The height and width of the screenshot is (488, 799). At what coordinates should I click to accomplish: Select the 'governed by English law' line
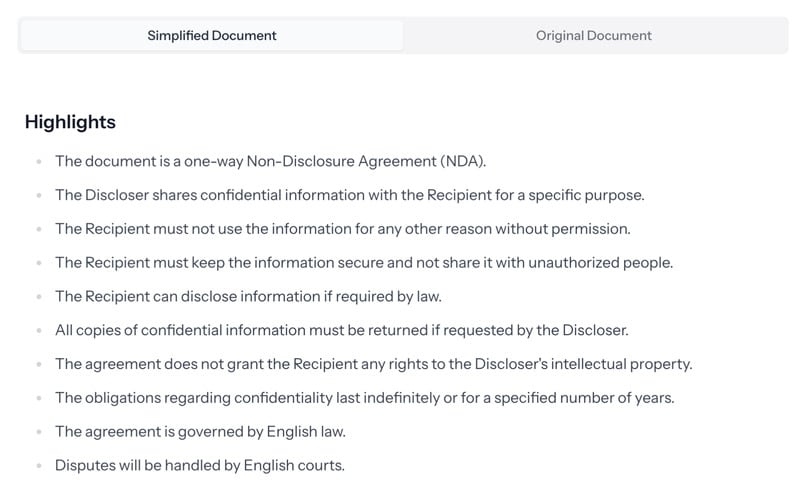200,432
